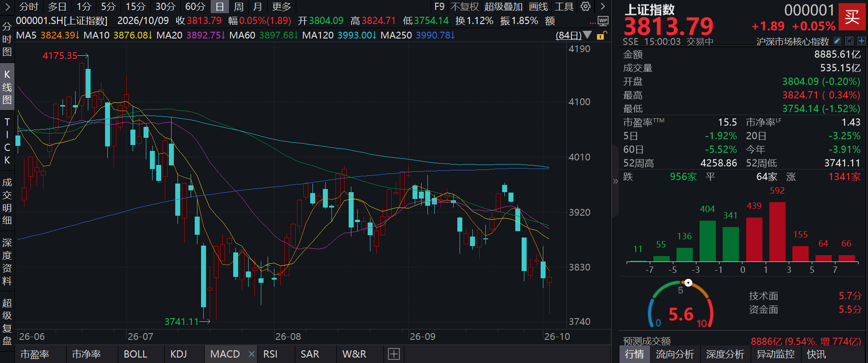868x363 pixels.
Task: Open 工具 tools menu
Action: pos(564,6)
